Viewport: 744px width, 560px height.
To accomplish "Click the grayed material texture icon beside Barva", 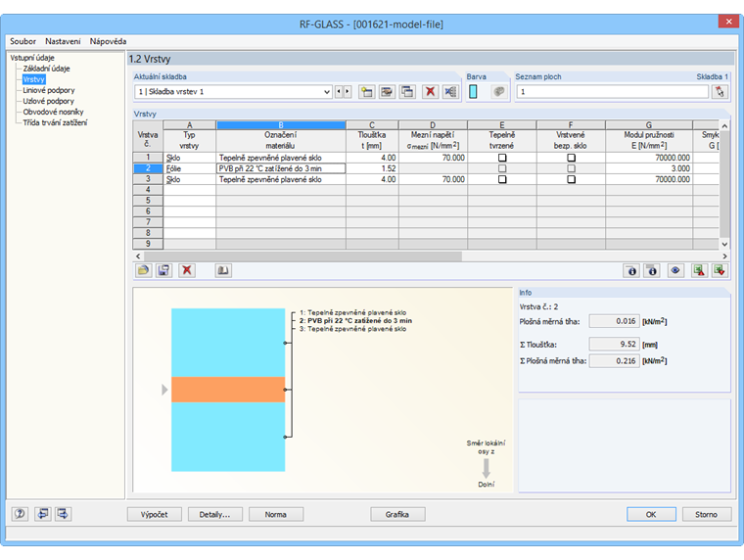I will tap(498, 92).
